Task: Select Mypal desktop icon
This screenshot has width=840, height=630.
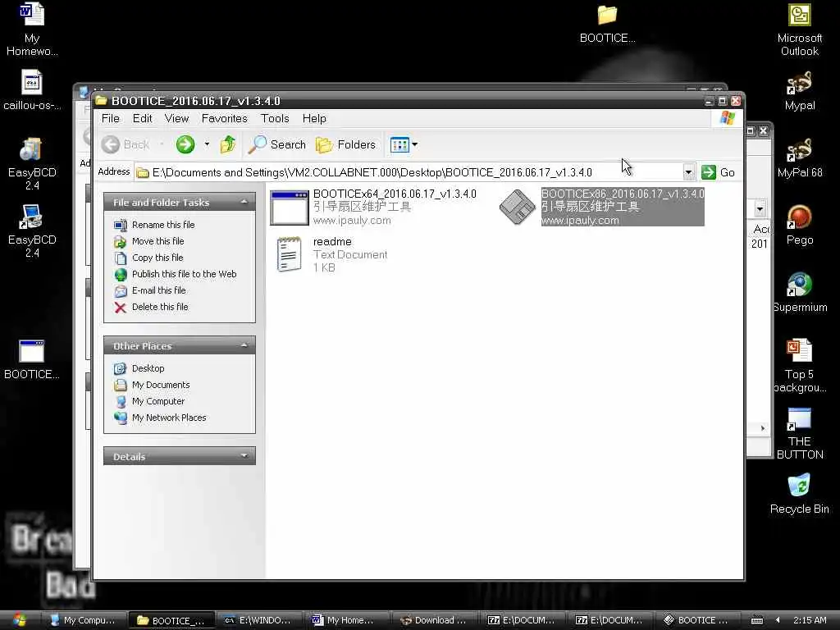Action: [x=799, y=83]
